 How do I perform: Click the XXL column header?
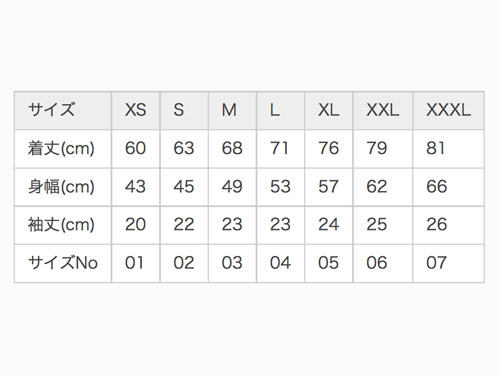(x=383, y=110)
